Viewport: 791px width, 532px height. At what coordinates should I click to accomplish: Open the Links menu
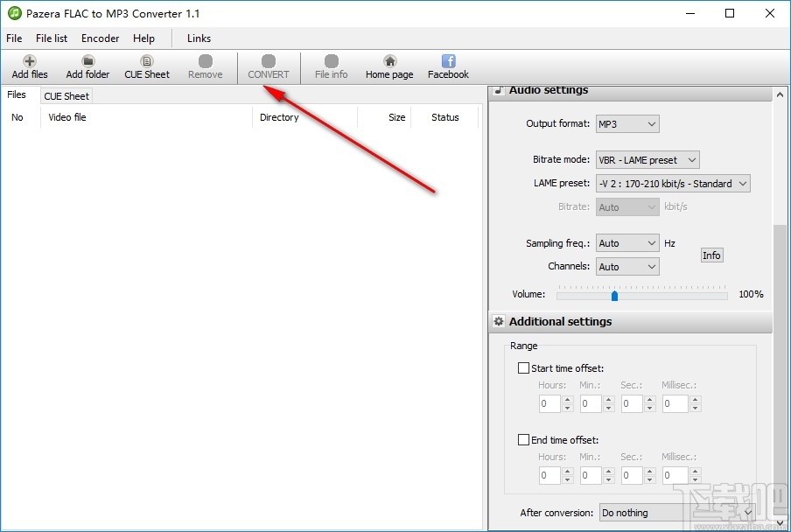(198, 38)
